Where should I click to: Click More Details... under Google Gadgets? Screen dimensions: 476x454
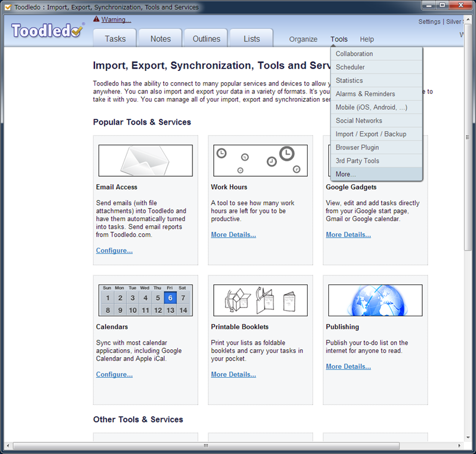pos(348,235)
